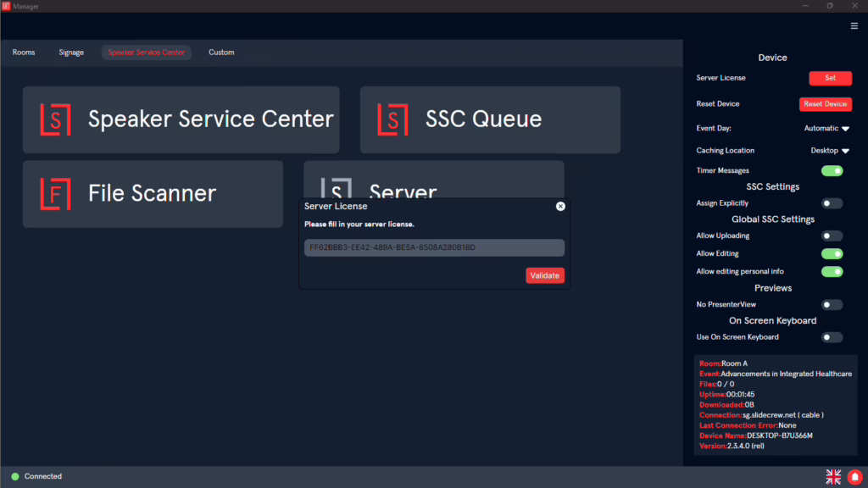
Task: Click the SSC Queue tile logo icon
Action: (392, 119)
